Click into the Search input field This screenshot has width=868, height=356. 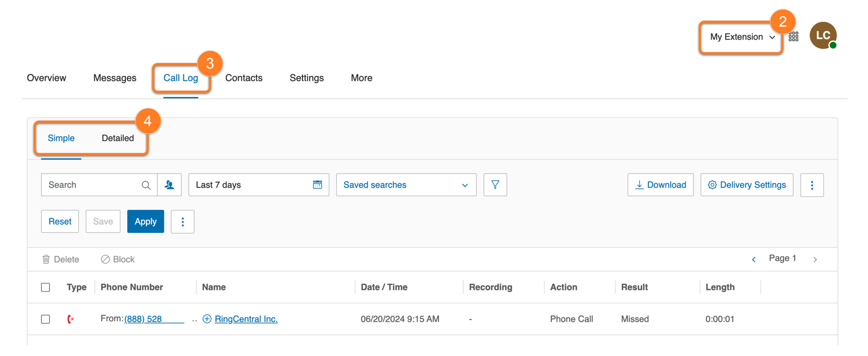click(92, 185)
